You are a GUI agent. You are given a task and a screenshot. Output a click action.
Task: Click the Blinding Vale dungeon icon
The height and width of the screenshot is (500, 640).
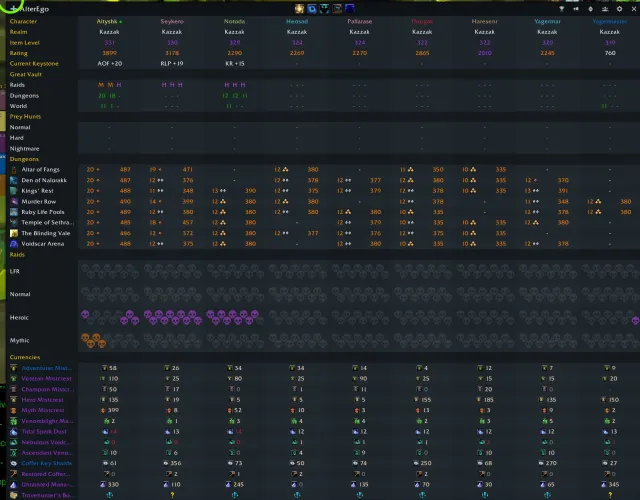(14, 233)
